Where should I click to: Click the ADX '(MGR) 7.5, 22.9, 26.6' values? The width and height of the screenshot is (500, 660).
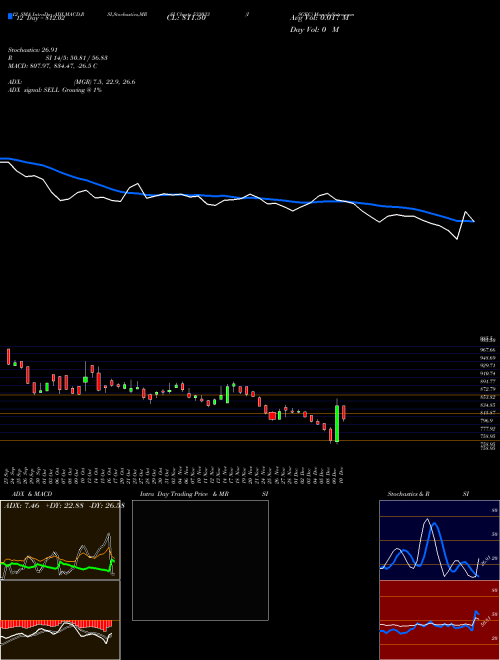click(x=104, y=82)
